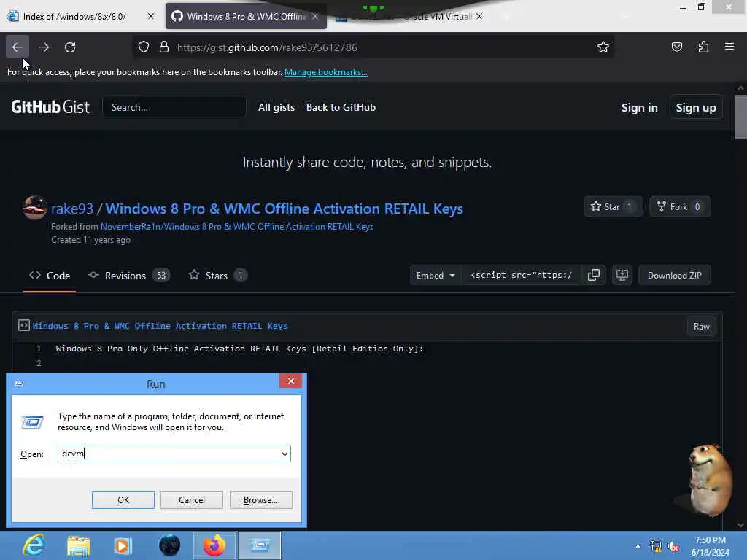
Task: Switch to the Code tab
Action: [50, 276]
